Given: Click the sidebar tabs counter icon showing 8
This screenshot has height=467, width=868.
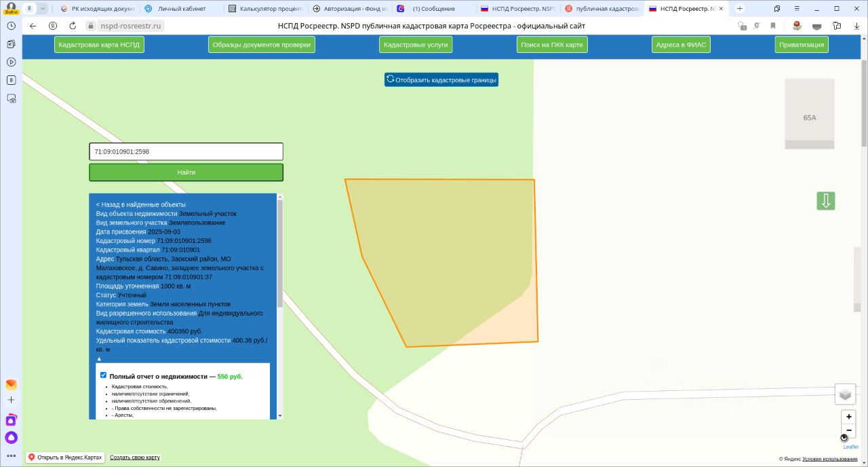Looking at the screenshot, I should (x=11, y=80).
